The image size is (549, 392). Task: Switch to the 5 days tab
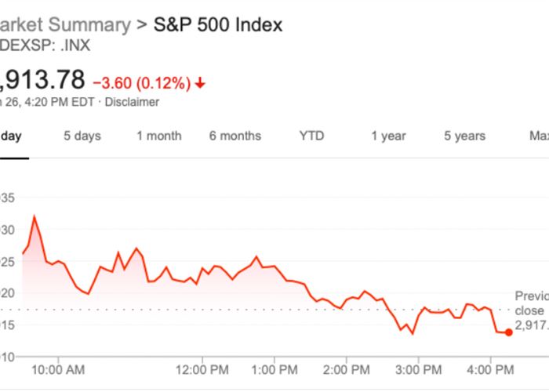tap(82, 136)
